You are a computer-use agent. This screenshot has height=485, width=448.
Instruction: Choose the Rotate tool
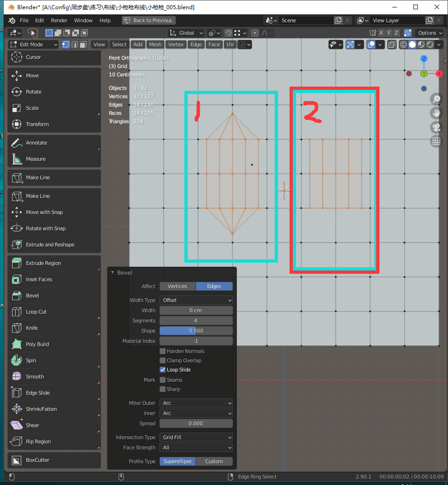coord(54,92)
